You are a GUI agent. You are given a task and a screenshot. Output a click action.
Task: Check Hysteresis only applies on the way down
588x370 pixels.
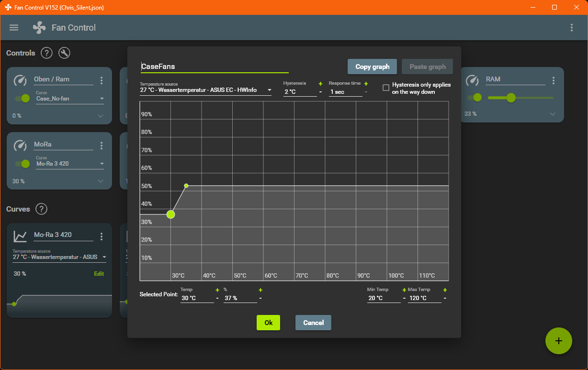[386, 88]
